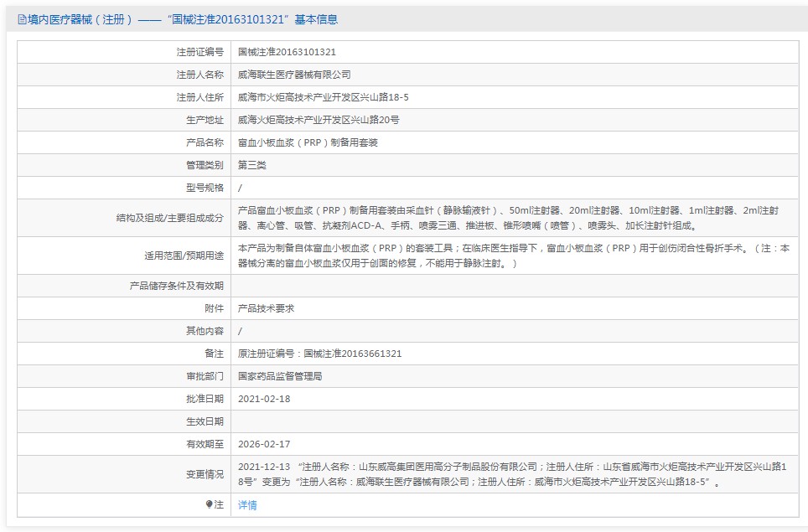Image resolution: width=808 pixels, height=532 pixels.
Task: Click the 产品名称 label
Action: [205, 142]
